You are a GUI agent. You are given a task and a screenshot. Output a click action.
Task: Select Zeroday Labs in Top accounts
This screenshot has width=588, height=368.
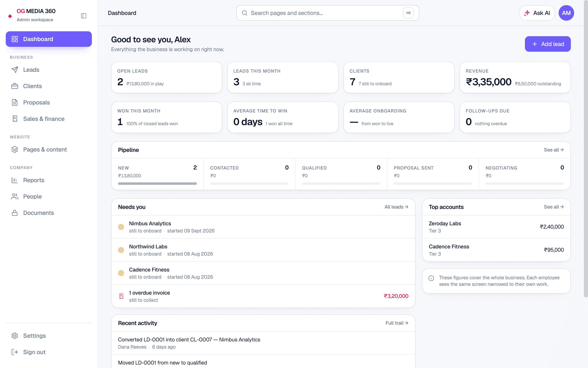[x=496, y=227]
